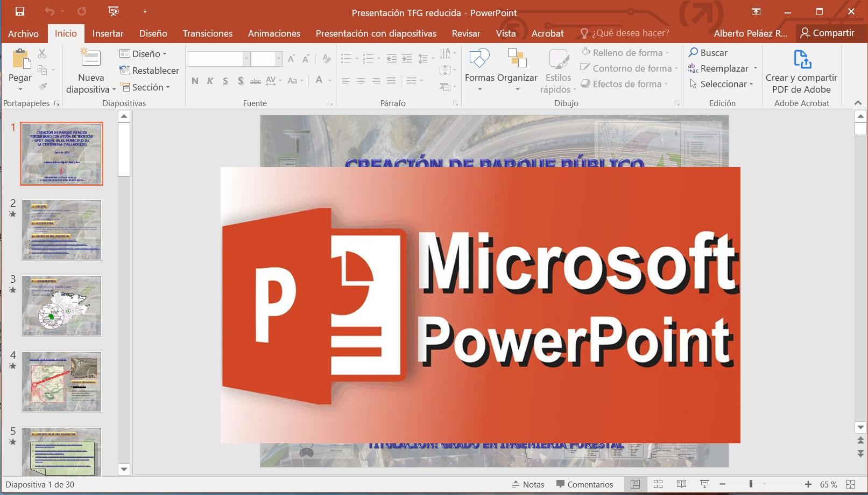The width and height of the screenshot is (868, 495).
Task: Open Fuente dialog launcher
Action: click(330, 103)
